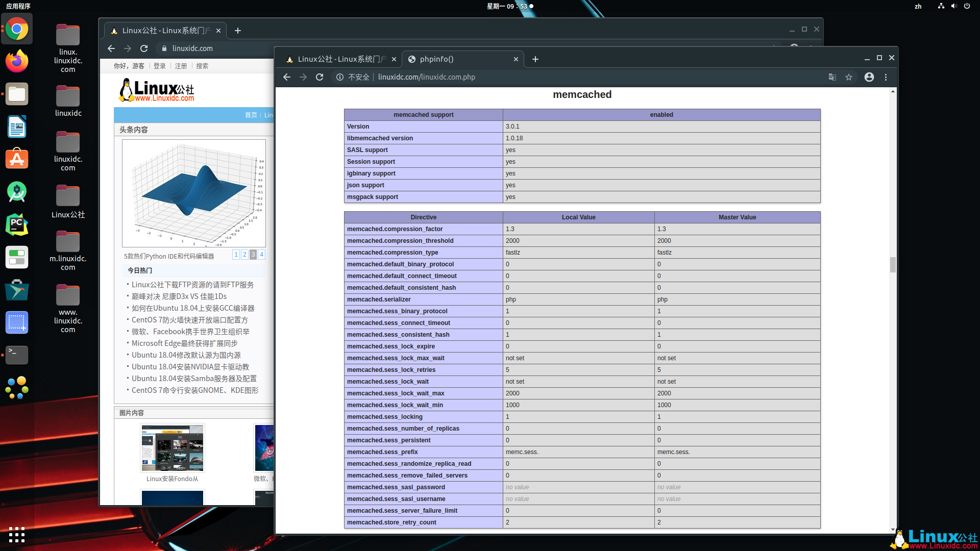This screenshot has height=551, width=980.
Task: Show the not-secure site information icon
Action: point(340,77)
